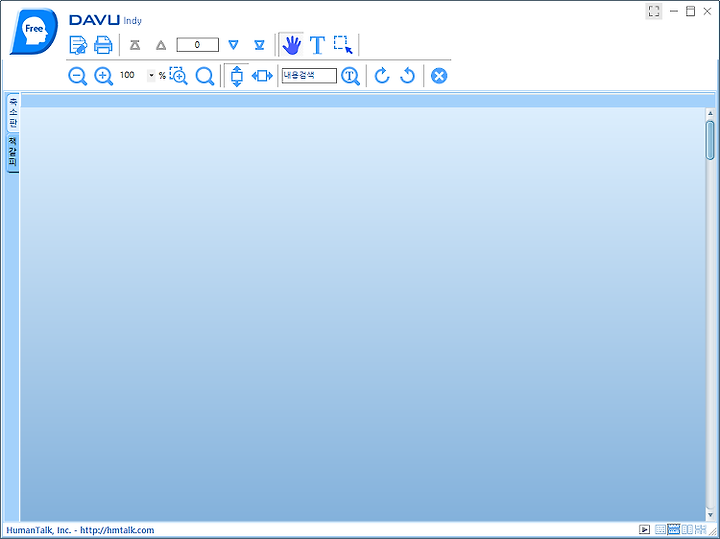Zoom out with the minus magnifier
The width and height of the screenshot is (720, 539).
point(78,76)
